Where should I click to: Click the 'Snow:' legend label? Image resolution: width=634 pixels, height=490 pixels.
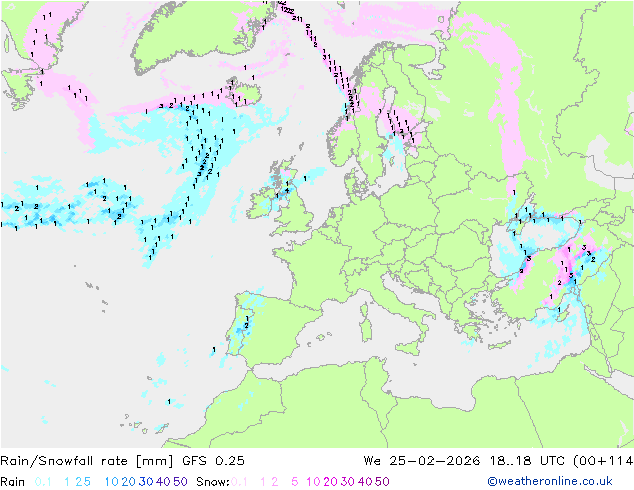[213, 482]
